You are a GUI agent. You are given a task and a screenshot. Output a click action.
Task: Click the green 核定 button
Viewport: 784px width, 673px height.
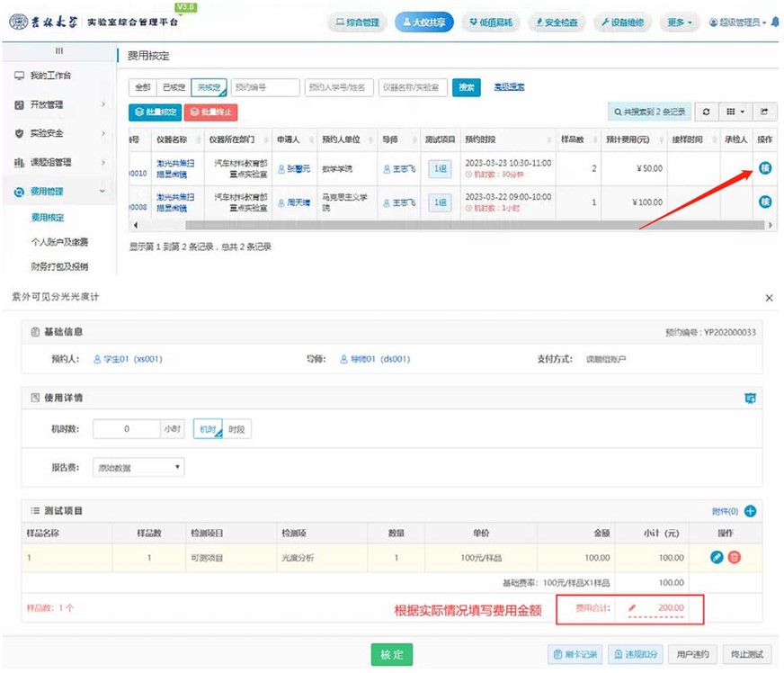(x=391, y=654)
